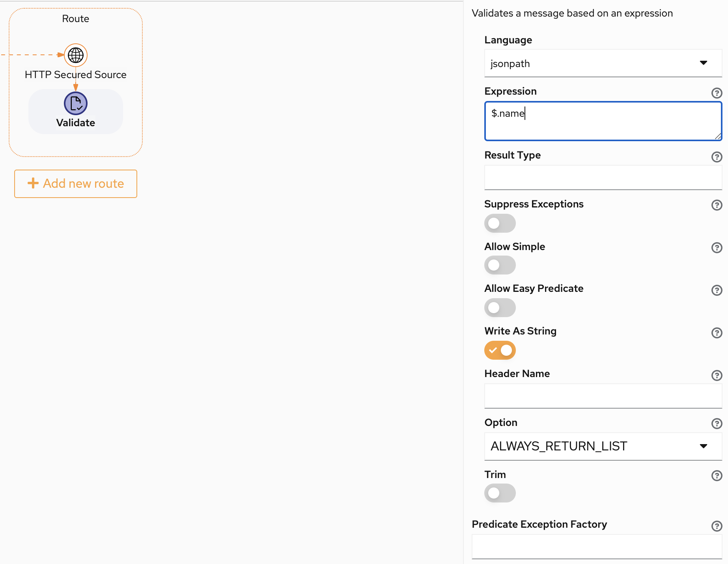Screen dimensions: 728x564
Task: Open the Validate step in the route
Action: point(75,103)
